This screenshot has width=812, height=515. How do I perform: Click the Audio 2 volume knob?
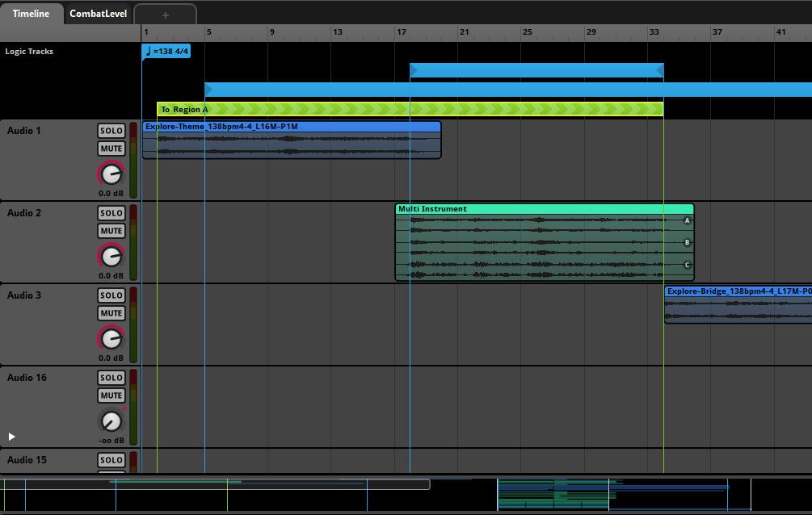[x=111, y=256]
